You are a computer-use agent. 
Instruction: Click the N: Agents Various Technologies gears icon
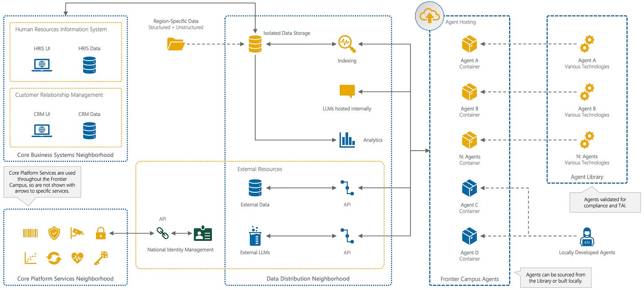pos(587,140)
